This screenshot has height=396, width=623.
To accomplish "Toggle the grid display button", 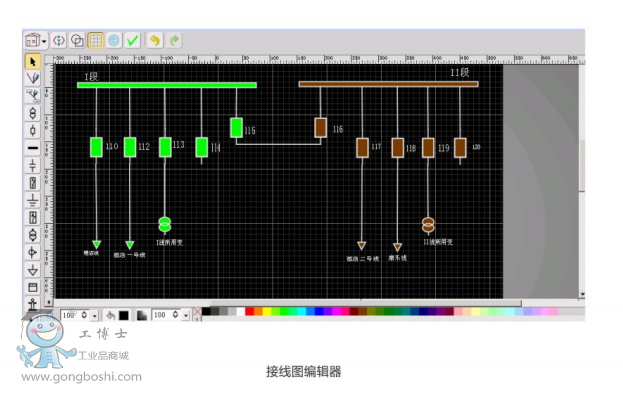I will pyautogui.click(x=95, y=40).
